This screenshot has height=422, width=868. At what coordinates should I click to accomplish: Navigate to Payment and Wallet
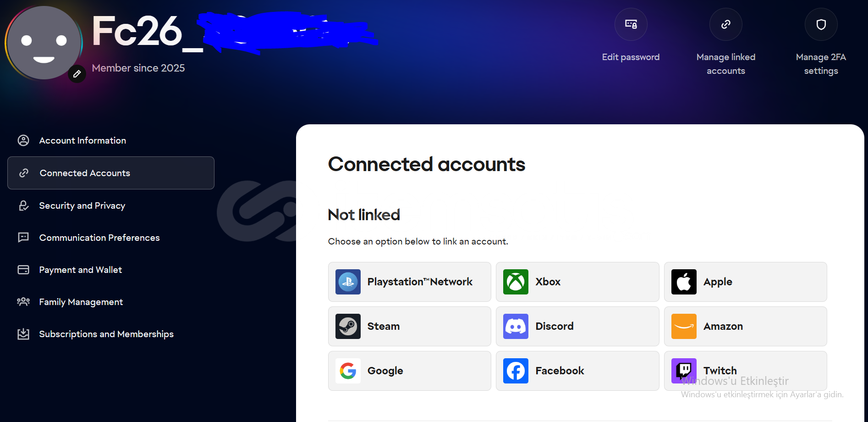click(81, 270)
